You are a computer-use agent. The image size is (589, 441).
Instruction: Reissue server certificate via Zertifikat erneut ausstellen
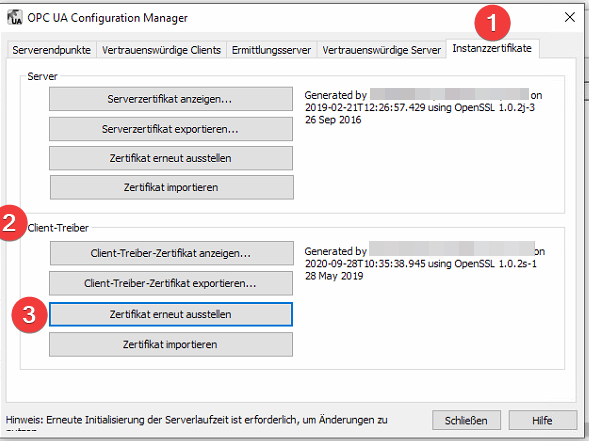point(171,158)
